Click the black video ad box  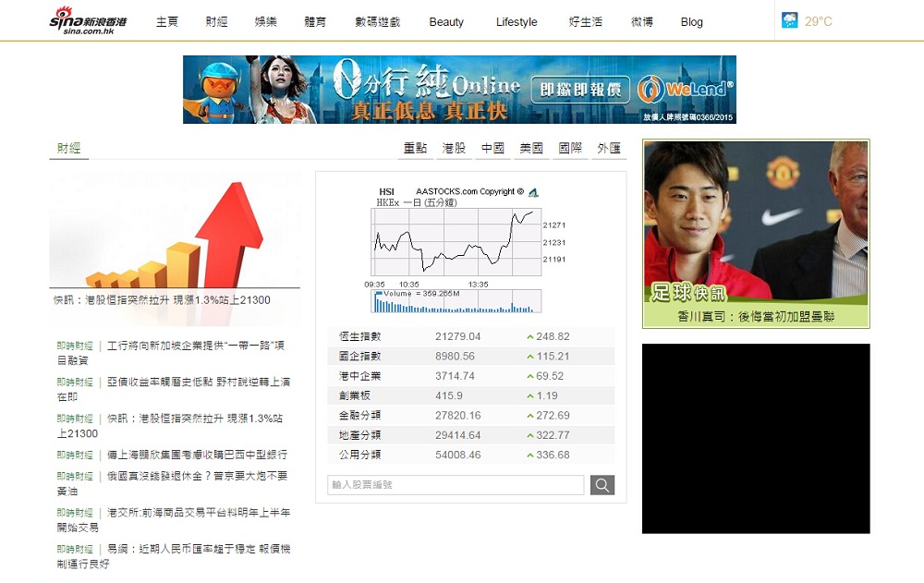tap(756, 439)
